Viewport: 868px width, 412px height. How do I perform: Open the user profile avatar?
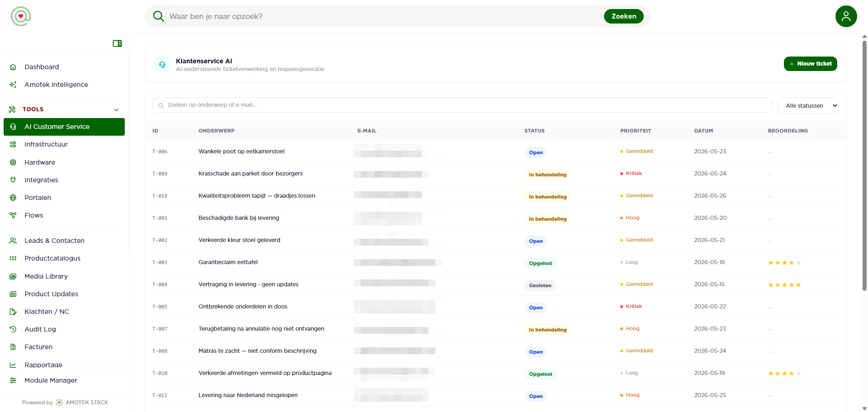846,16
